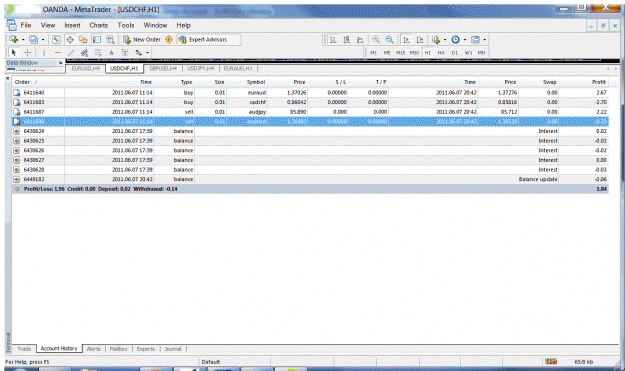This screenshot has height=371, width=625.
Task: Click the Zoom In magnifier
Action: (x=376, y=39)
